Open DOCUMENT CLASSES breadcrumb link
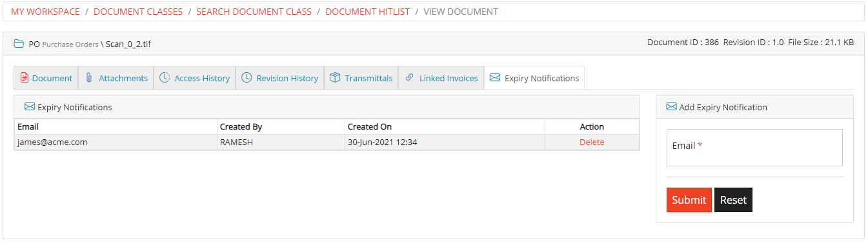Image resolution: width=868 pixels, height=245 pixels. (138, 12)
